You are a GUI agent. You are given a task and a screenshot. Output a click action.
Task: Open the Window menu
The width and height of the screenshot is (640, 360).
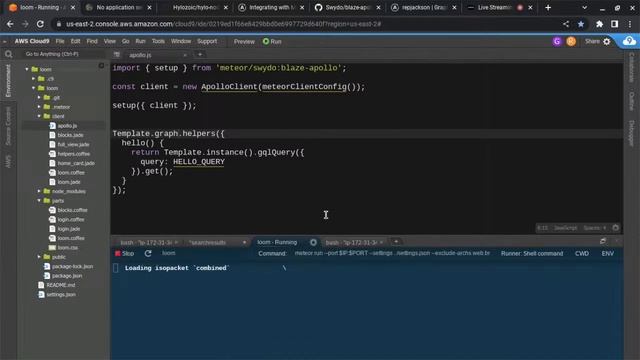[x=181, y=41]
